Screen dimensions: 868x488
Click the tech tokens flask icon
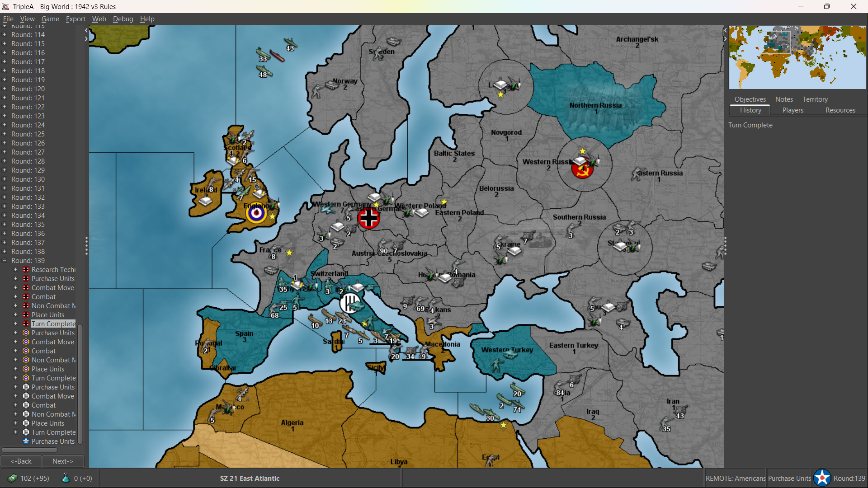[x=66, y=478]
